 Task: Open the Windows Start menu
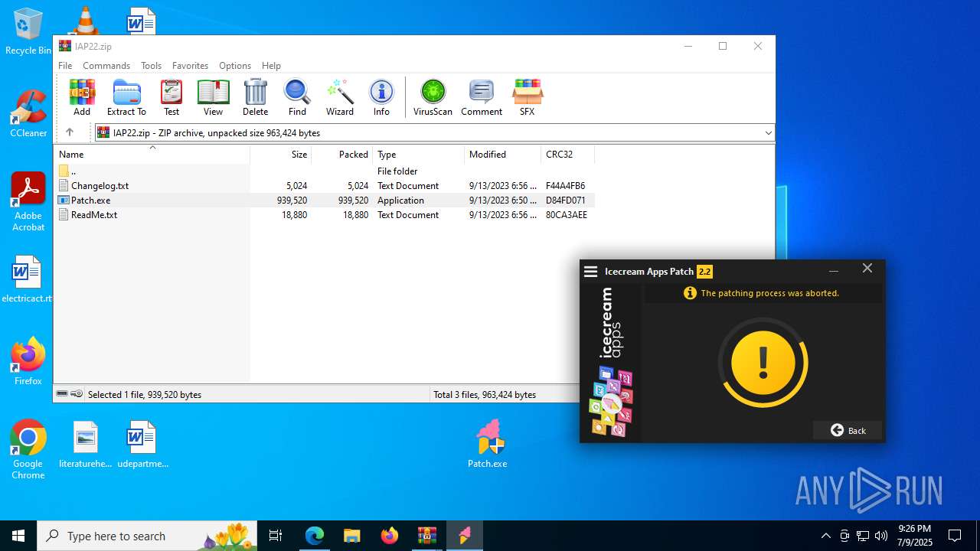(18, 536)
